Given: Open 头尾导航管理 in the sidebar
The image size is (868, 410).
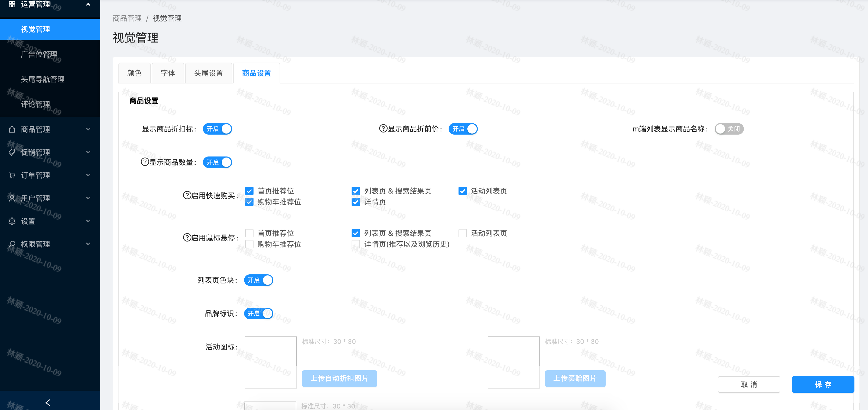Looking at the screenshot, I should point(50,79).
